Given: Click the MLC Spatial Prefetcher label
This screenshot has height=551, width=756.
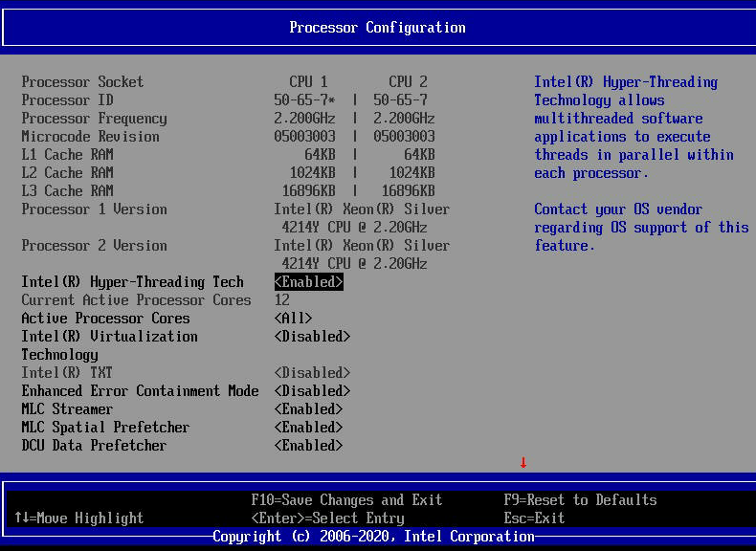Looking at the screenshot, I should pos(105,427).
